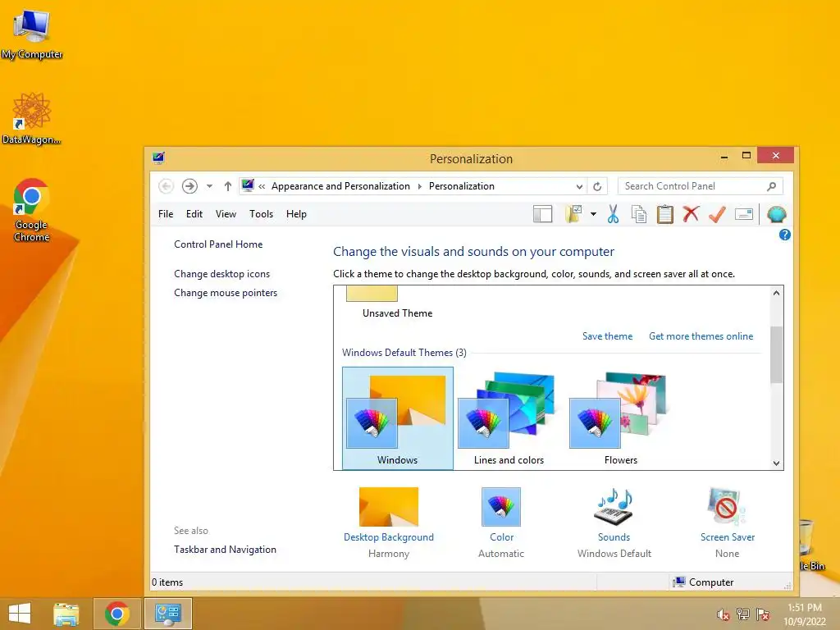Open Control Panel Home link
This screenshot has width=840, height=630.
218,244
